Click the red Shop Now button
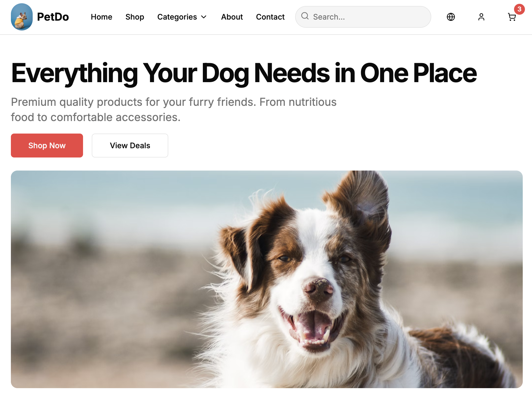 tap(47, 146)
